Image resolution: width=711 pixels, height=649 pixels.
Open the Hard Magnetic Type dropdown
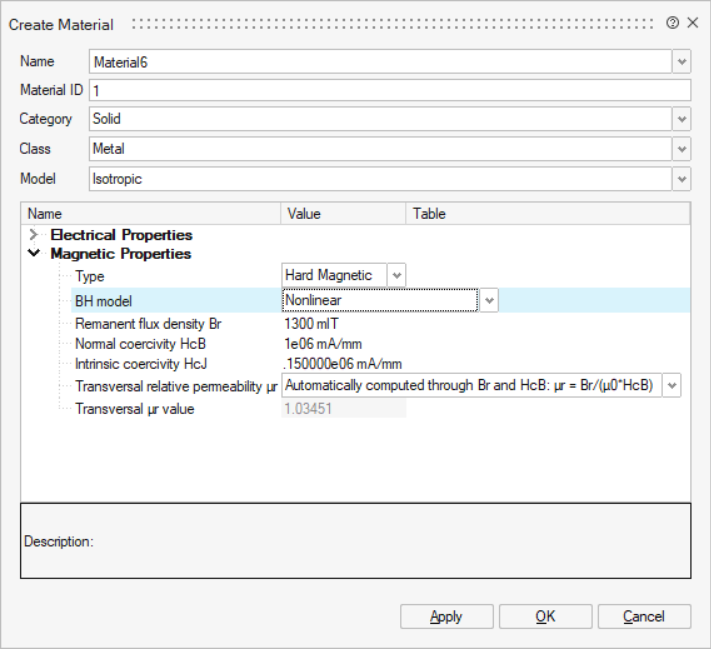pos(396,275)
